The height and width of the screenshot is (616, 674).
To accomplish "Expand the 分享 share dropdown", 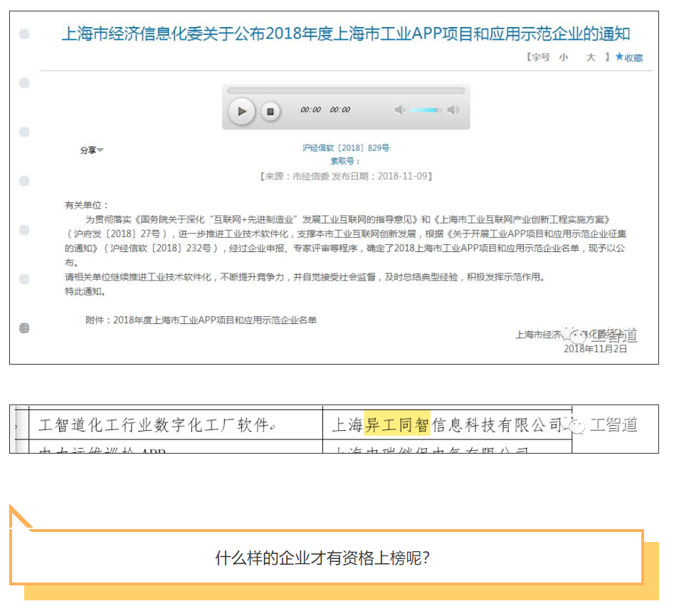I will coord(92,150).
